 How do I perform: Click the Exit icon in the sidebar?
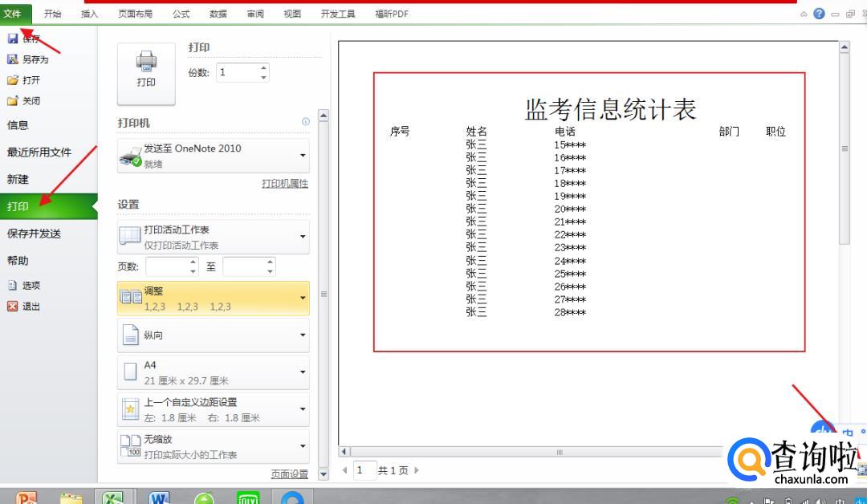[x=13, y=306]
